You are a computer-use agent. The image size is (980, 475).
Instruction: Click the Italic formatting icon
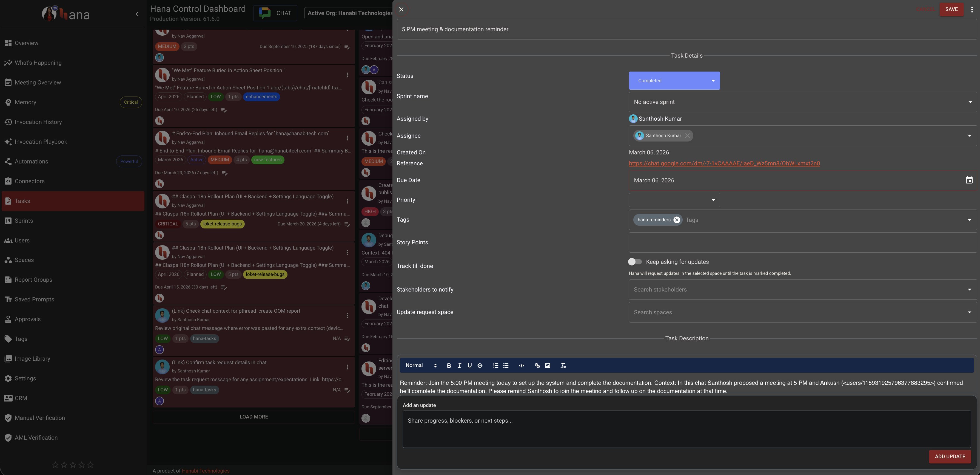[459, 365]
